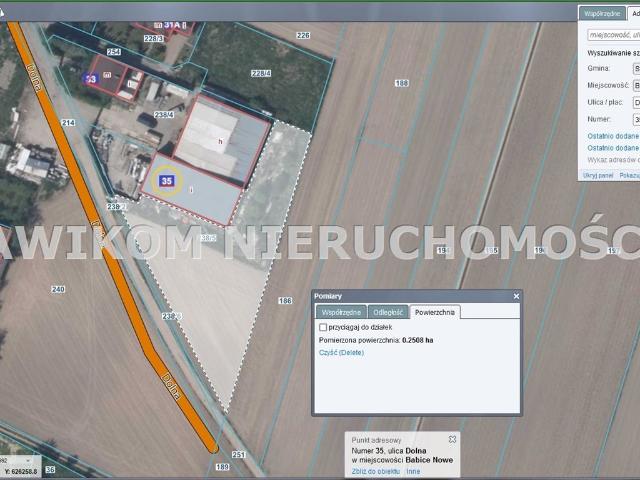The width and height of the screenshot is (640, 480).
Task: Click parcel label 214
Action: click(x=68, y=122)
